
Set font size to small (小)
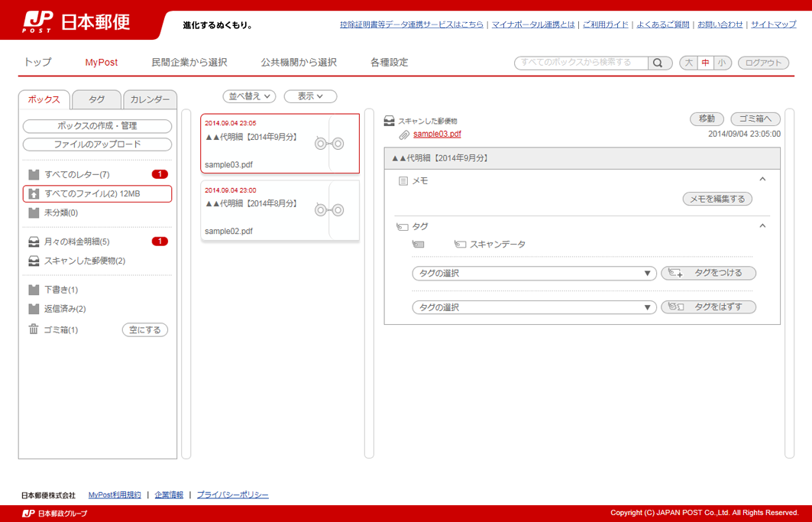[x=722, y=63]
